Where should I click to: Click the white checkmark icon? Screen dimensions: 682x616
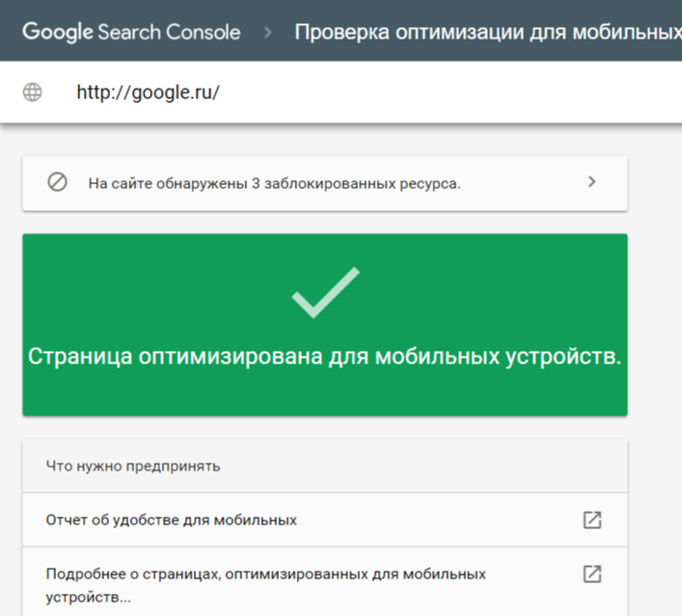325,292
